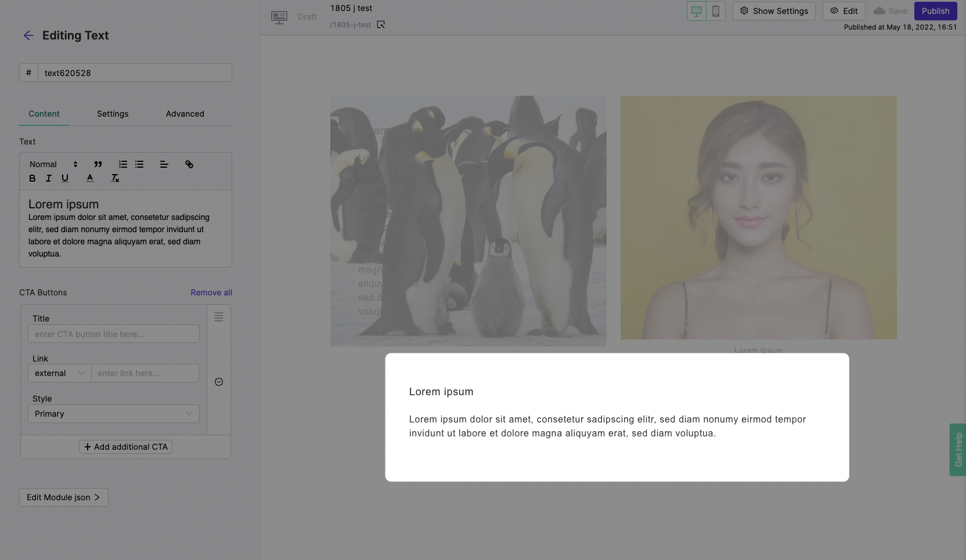Insert a hyperlink with the link icon

pyautogui.click(x=189, y=164)
